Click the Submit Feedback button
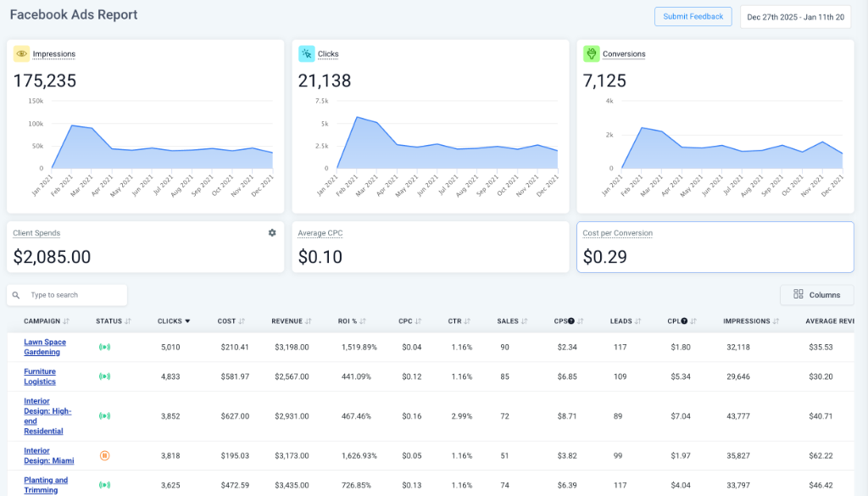868x496 pixels. 693,16
